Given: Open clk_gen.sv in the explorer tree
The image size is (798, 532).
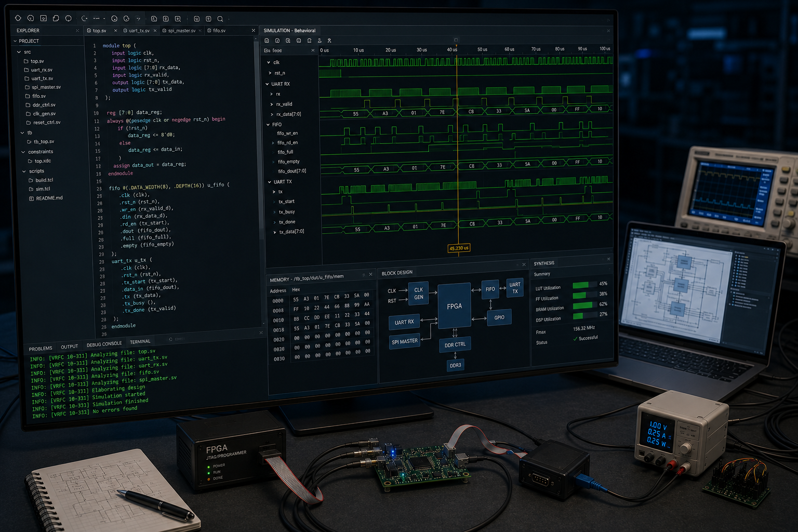Looking at the screenshot, I should (41, 114).
